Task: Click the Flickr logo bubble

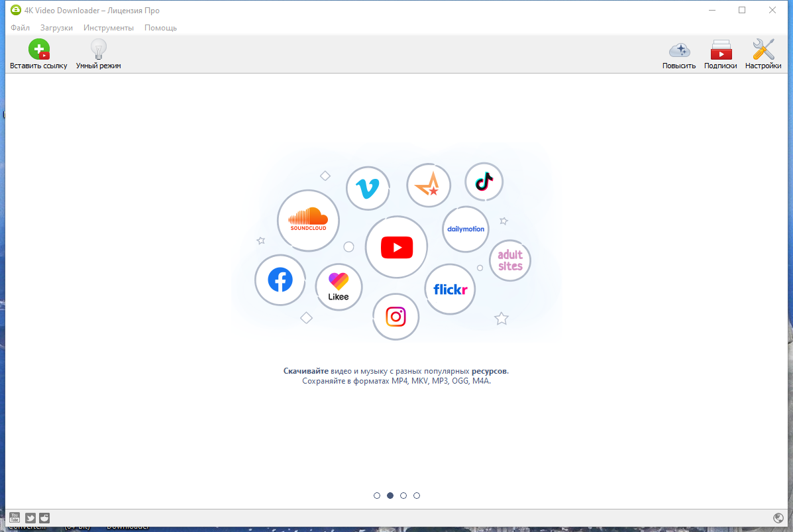Action: pyautogui.click(x=450, y=290)
